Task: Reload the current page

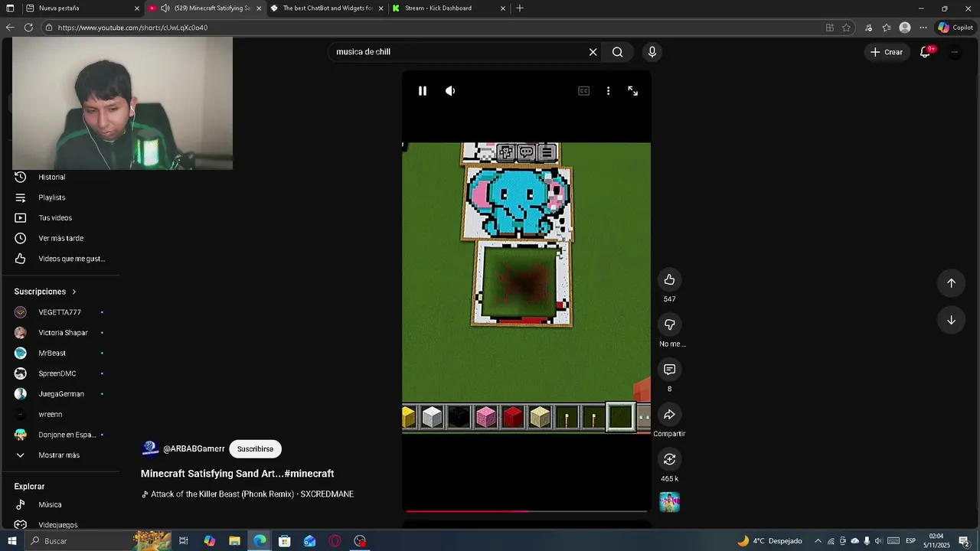Action: (x=28, y=28)
